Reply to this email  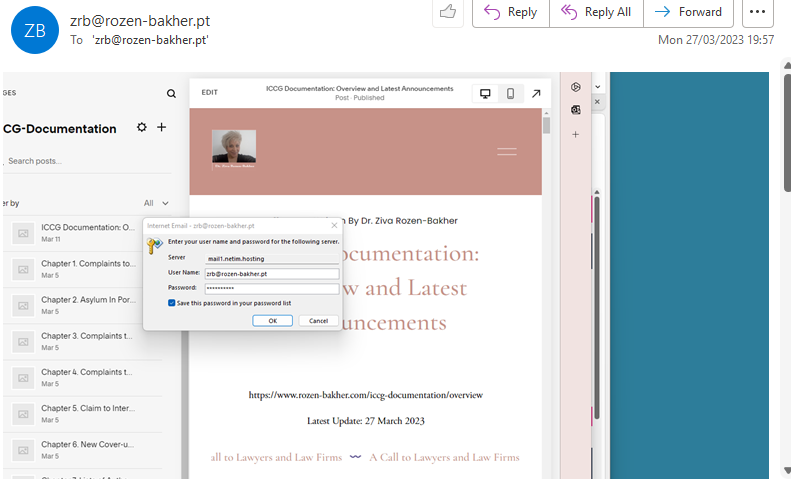coord(511,12)
